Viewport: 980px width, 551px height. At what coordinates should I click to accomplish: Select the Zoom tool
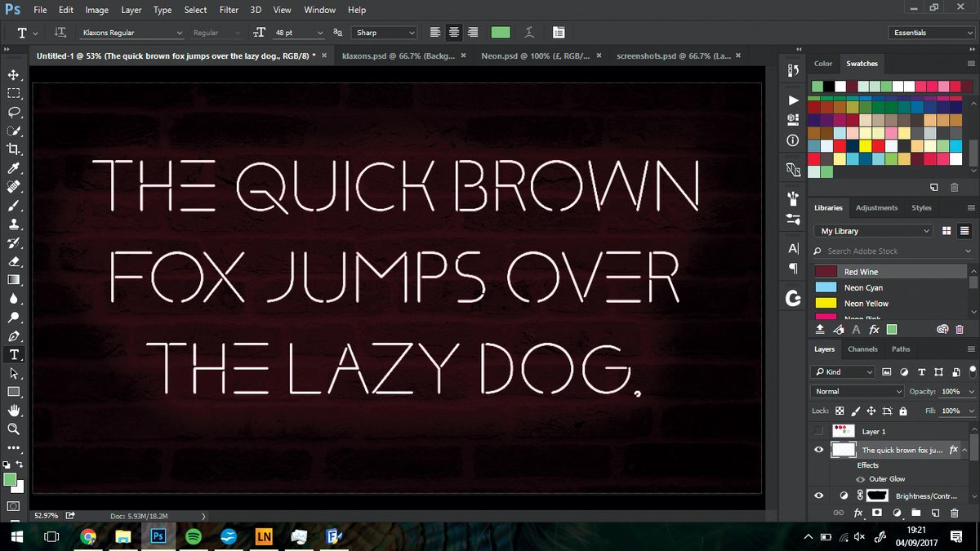(x=15, y=429)
